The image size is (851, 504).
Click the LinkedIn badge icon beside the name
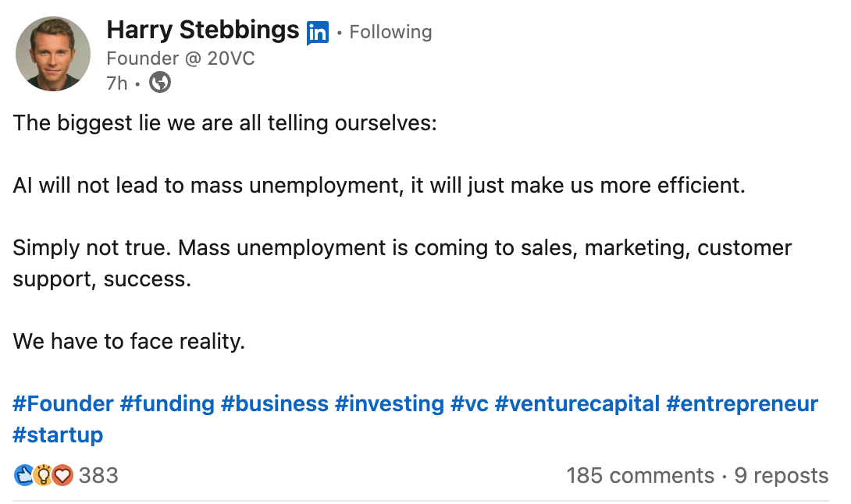click(318, 33)
